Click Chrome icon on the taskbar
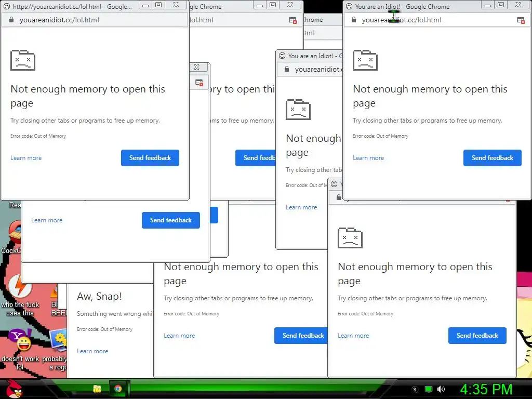Viewport: 532px width, 399px height. click(118, 389)
